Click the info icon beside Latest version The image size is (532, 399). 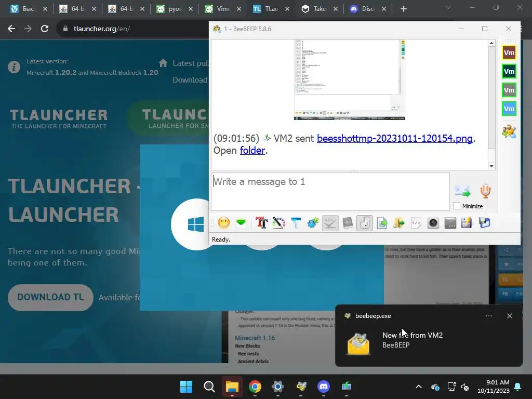(x=14, y=67)
